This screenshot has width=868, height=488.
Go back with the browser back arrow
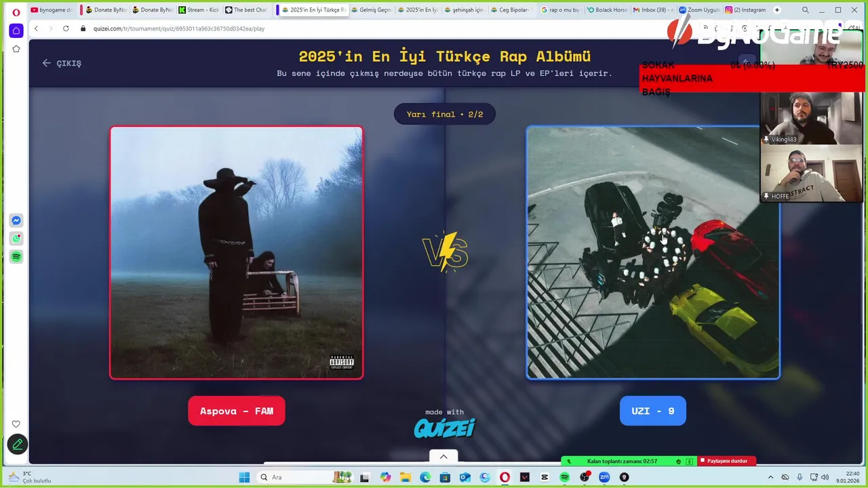(x=36, y=28)
